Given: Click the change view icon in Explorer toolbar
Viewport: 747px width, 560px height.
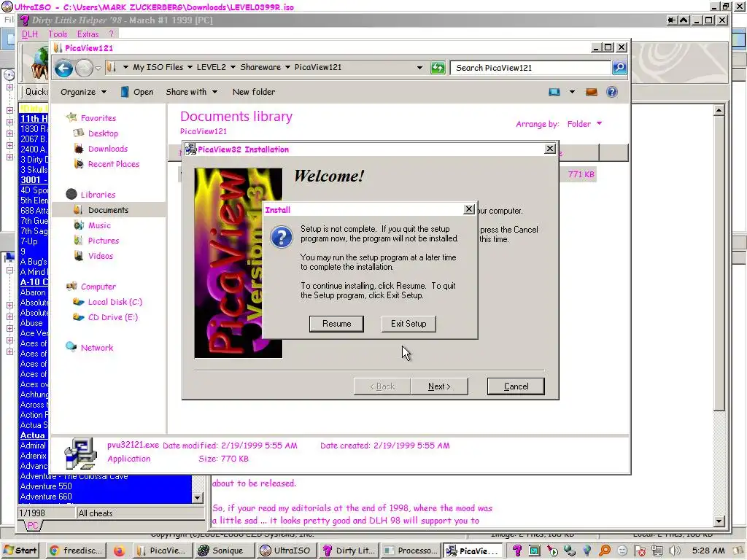Looking at the screenshot, I should click(554, 92).
